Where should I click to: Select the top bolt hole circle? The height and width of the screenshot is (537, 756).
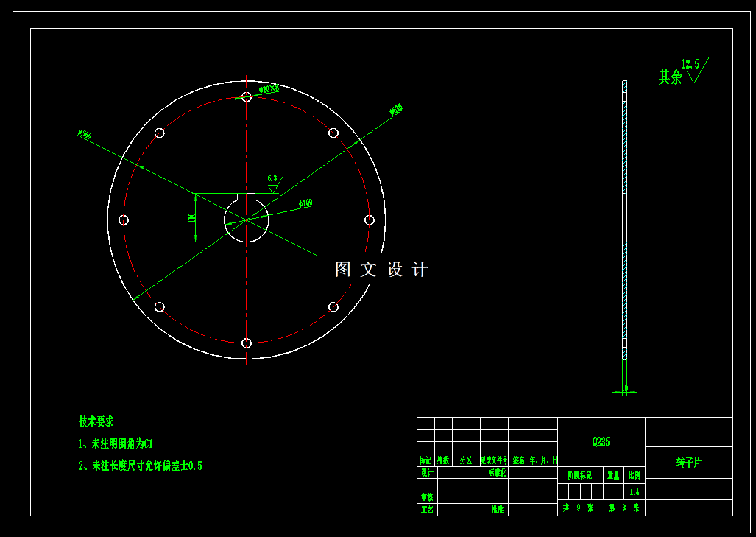(247, 97)
